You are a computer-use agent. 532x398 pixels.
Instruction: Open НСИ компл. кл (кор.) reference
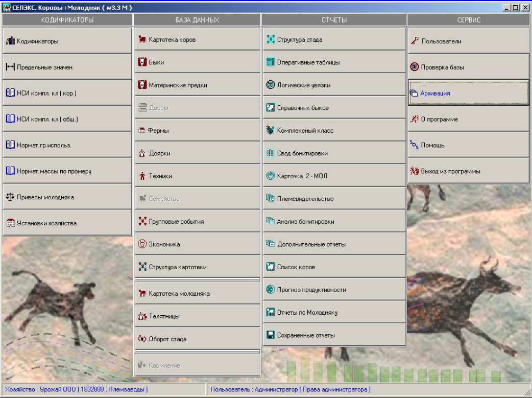(67, 92)
